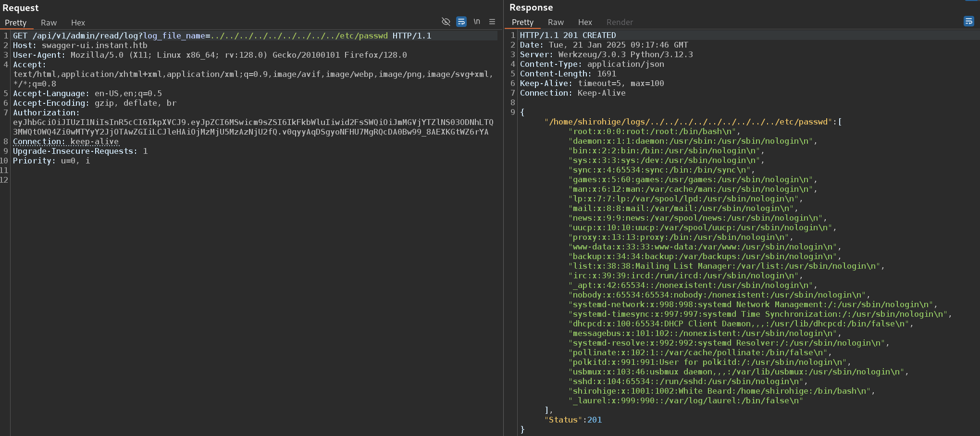Viewport: 980px width, 436px height.
Task: Toggle the \n newline display icon in Request
Action: [477, 22]
